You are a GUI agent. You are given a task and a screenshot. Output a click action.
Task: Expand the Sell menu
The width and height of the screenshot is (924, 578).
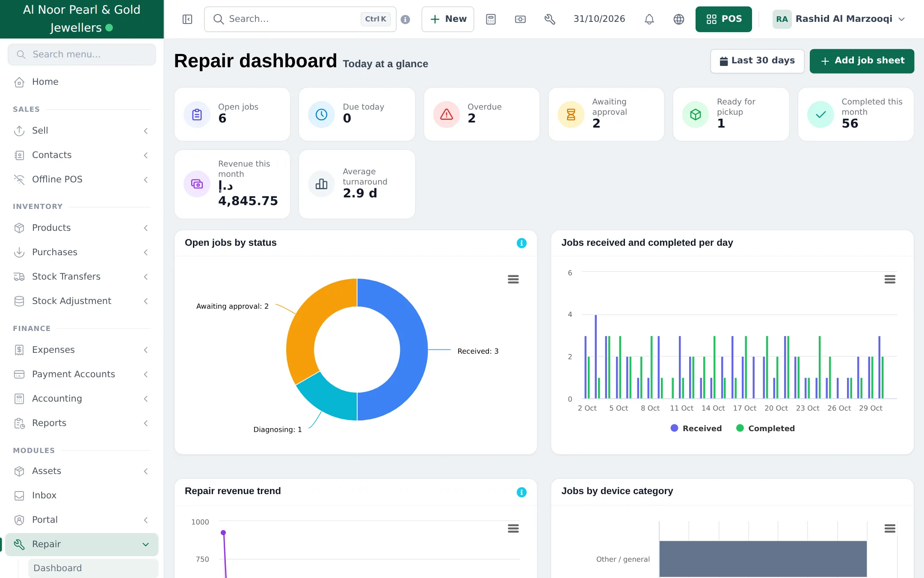[x=82, y=131]
